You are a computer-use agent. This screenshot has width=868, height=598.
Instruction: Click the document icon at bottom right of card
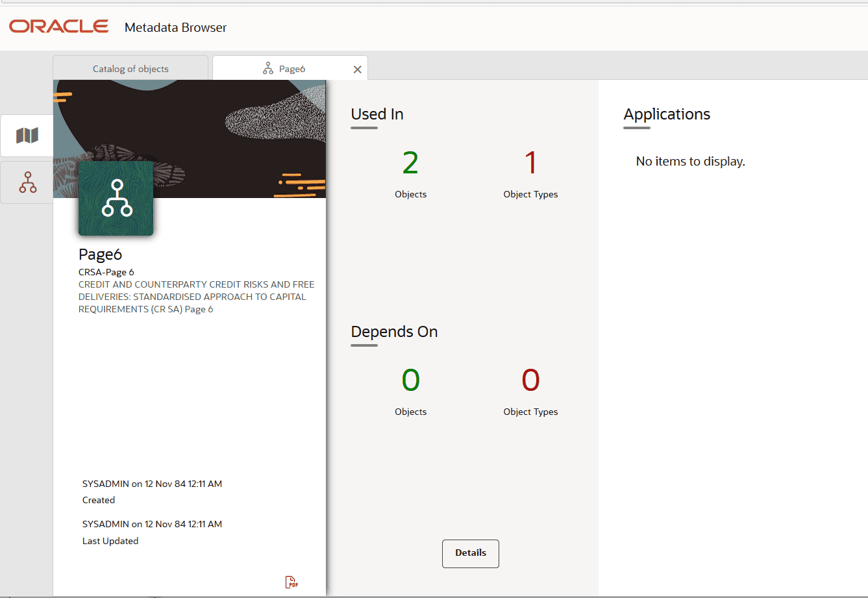291,581
